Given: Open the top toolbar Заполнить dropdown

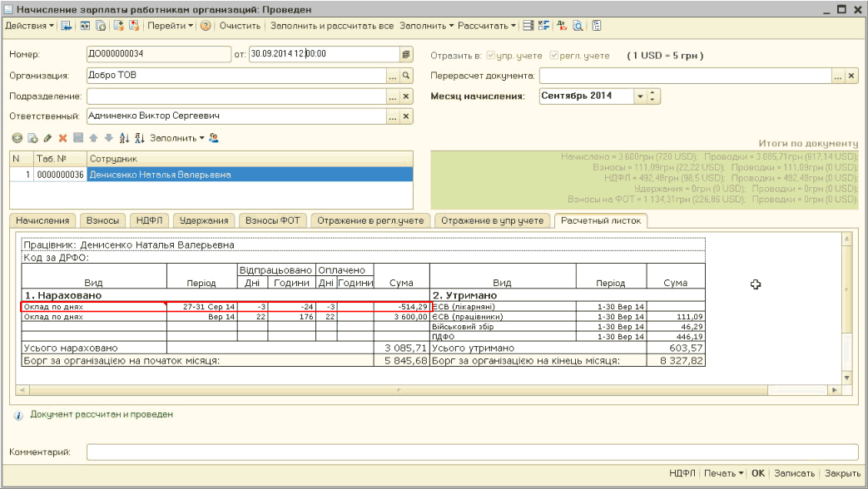Looking at the screenshot, I should 426,26.
